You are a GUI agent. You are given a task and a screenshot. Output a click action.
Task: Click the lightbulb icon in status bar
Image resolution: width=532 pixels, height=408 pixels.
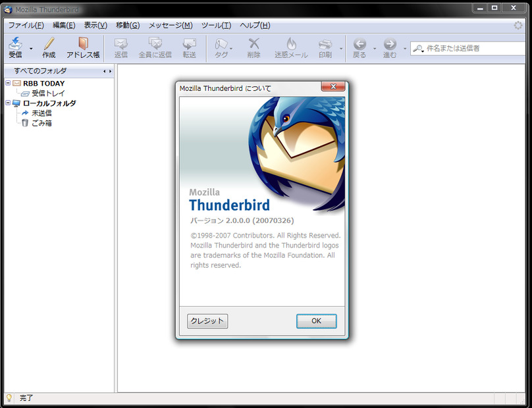coord(9,398)
